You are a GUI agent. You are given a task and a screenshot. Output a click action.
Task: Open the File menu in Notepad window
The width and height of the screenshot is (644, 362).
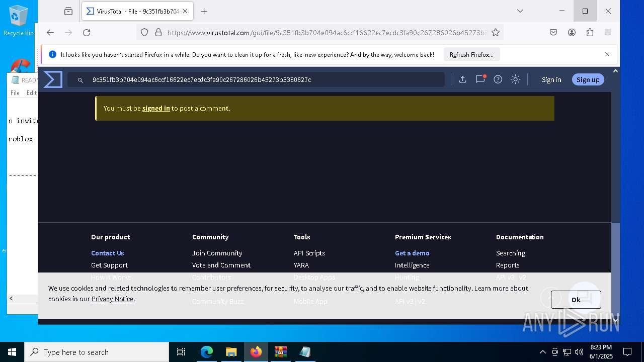pyautogui.click(x=15, y=93)
